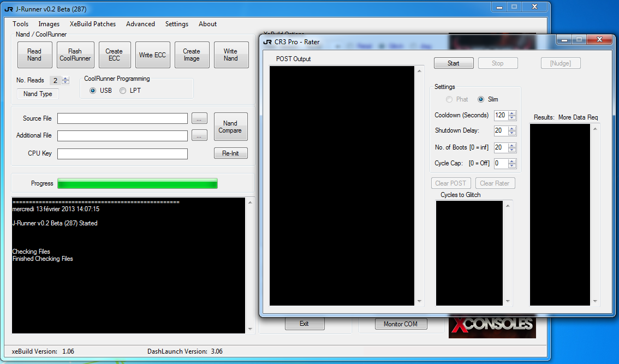Click the No. of Boots stepper arrows
The height and width of the screenshot is (364, 619).
pos(512,148)
